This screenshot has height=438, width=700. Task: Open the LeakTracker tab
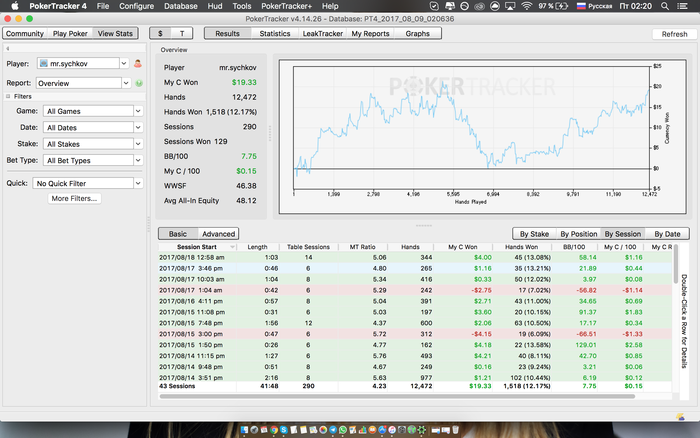(x=322, y=33)
